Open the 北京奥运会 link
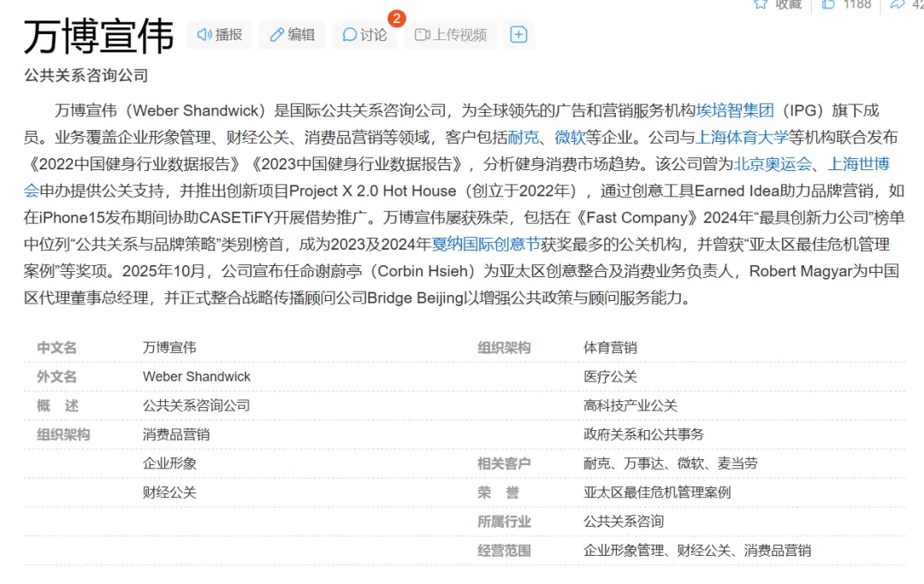Screen dimensions: 924x584 [x=773, y=164]
